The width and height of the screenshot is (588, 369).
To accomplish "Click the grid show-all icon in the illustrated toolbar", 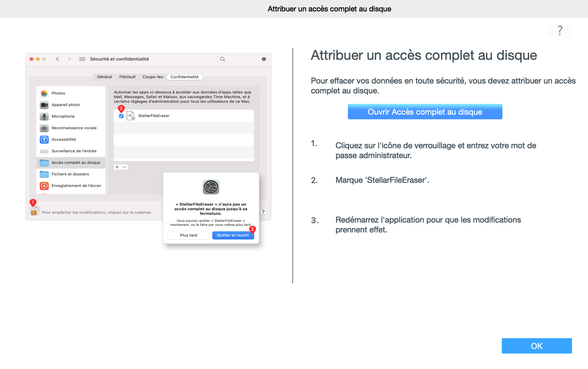I will (82, 59).
